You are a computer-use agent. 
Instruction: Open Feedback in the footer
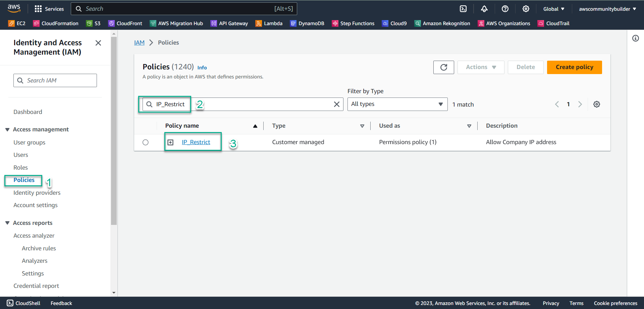click(61, 303)
